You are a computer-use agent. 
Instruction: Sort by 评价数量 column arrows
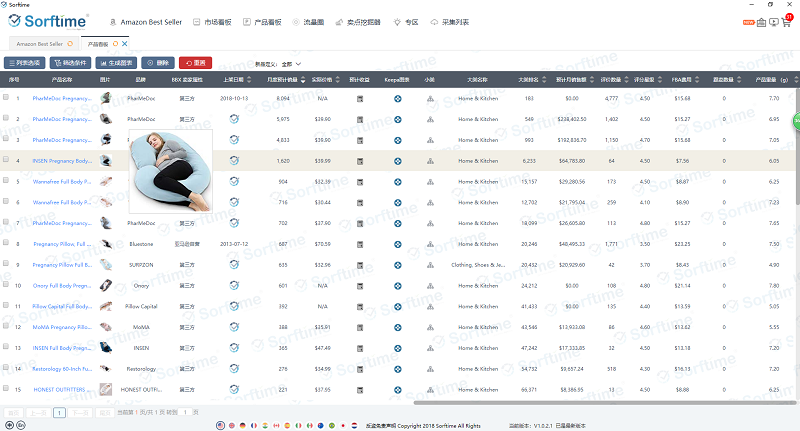627,80
